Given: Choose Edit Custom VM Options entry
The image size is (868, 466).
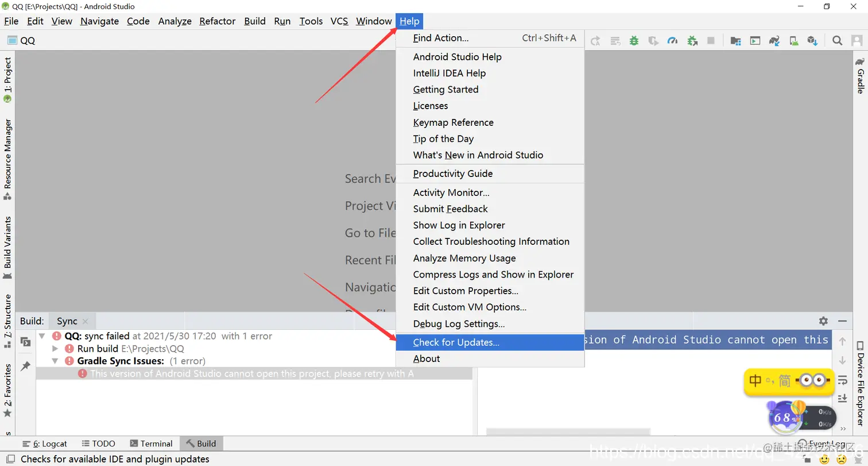Looking at the screenshot, I should pos(490,307).
